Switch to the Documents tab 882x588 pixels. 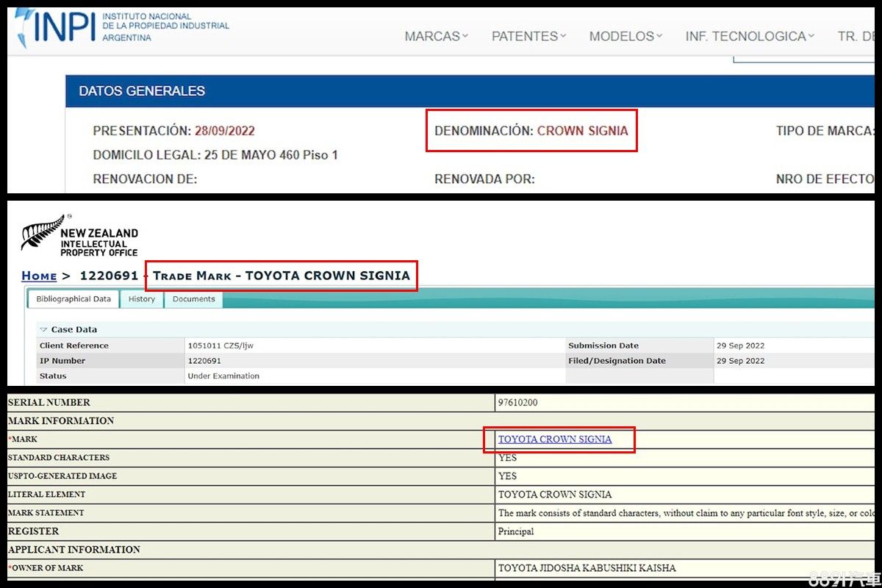pyautogui.click(x=194, y=299)
